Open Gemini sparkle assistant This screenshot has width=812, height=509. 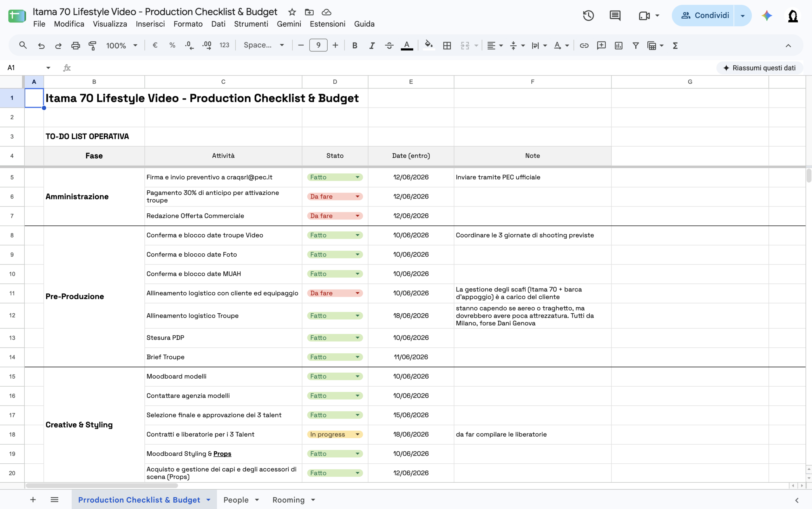pos(767,16)
